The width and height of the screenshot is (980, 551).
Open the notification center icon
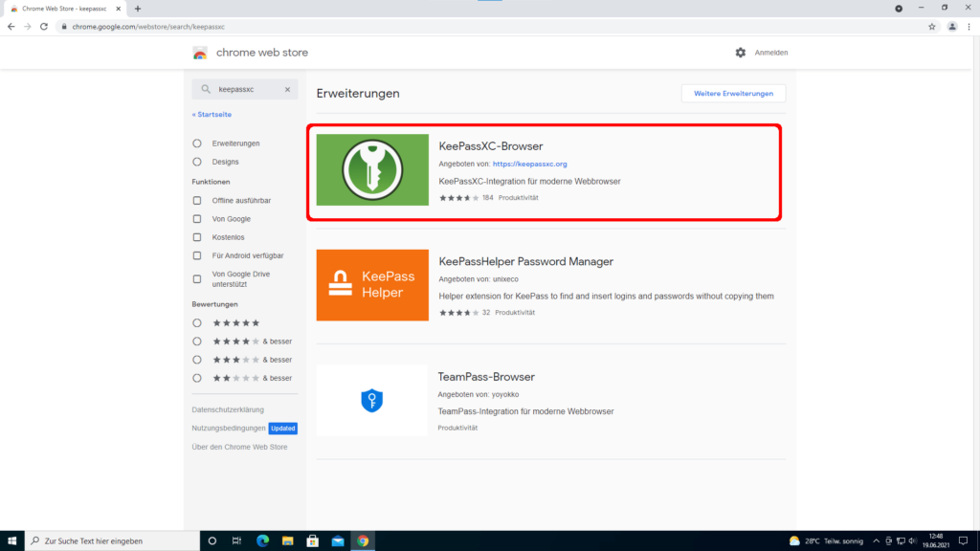click(x=963, y=541)
